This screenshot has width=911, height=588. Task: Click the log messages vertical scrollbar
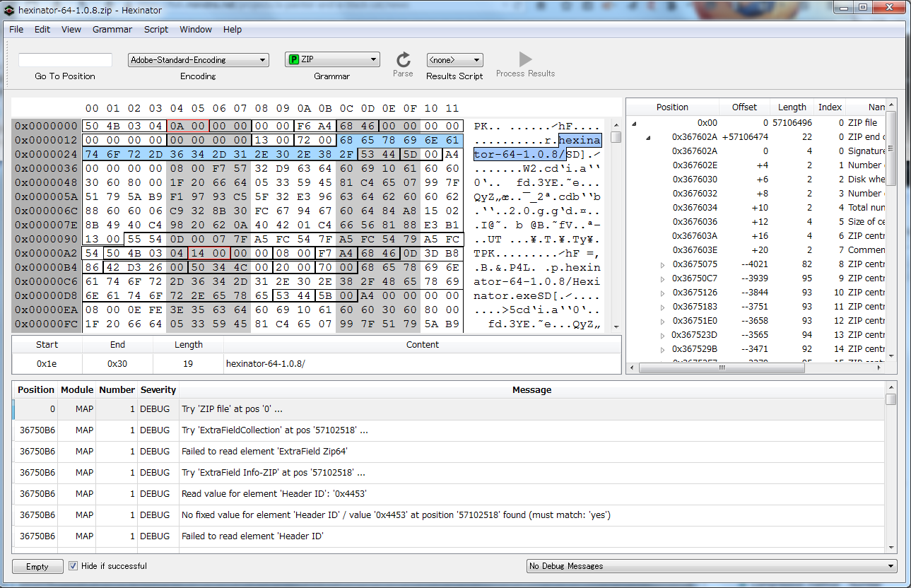pos(891,467)
